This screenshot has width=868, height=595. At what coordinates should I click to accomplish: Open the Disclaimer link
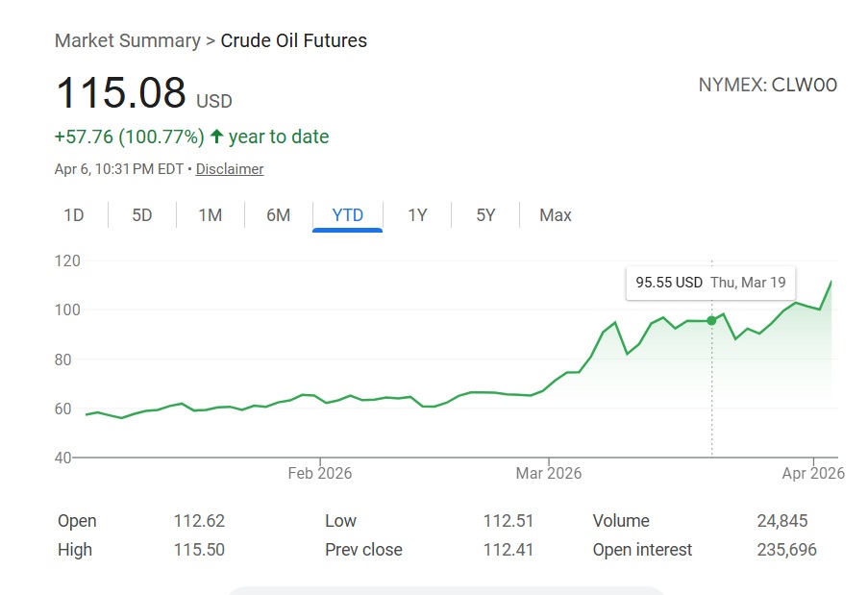230,169
